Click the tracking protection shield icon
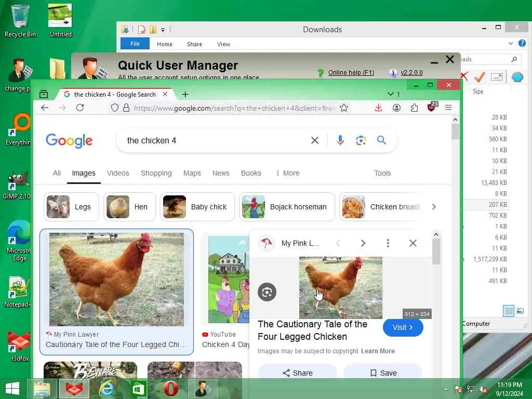Screen dimensions: 532x399 tap(115, 108)
